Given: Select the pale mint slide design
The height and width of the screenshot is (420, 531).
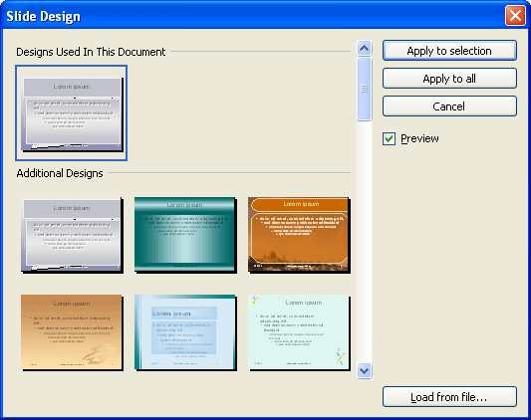Looking at the screenshot, I should pos(299,332).
